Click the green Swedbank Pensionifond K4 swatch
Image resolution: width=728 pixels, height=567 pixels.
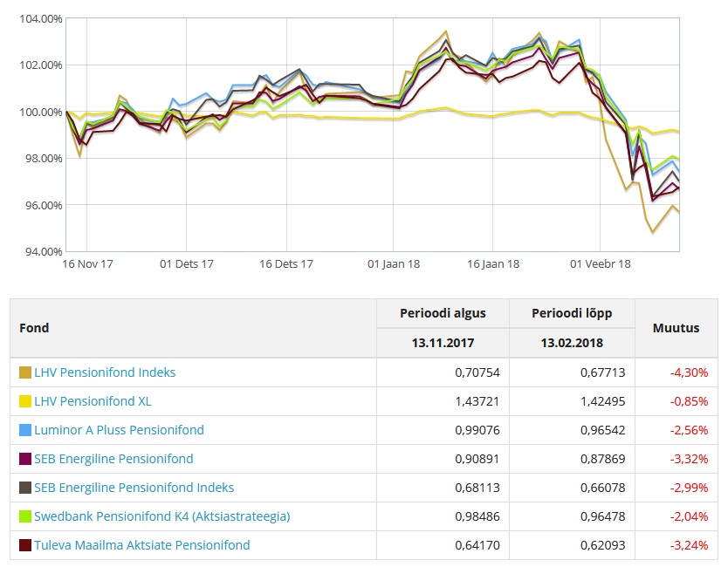tap(25, 516)
